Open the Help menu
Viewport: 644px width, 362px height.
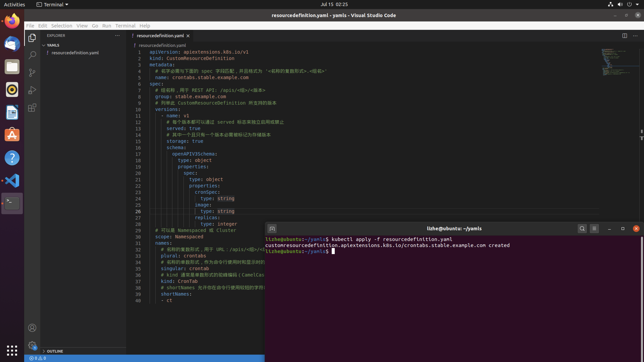pos(145,25)
